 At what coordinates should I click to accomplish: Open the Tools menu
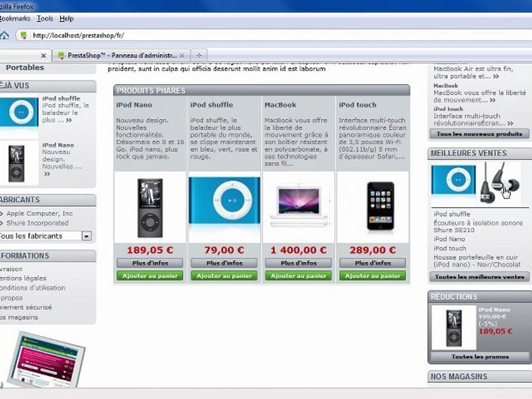[45, 18]
